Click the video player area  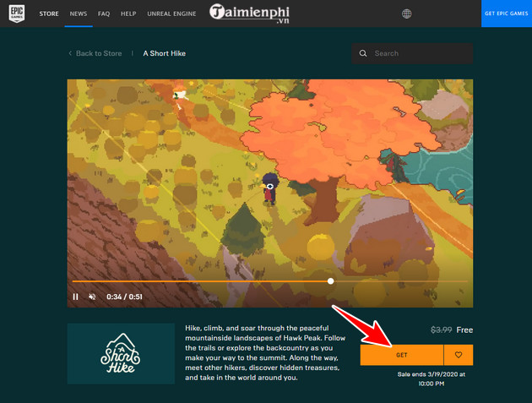click(270, 193)
